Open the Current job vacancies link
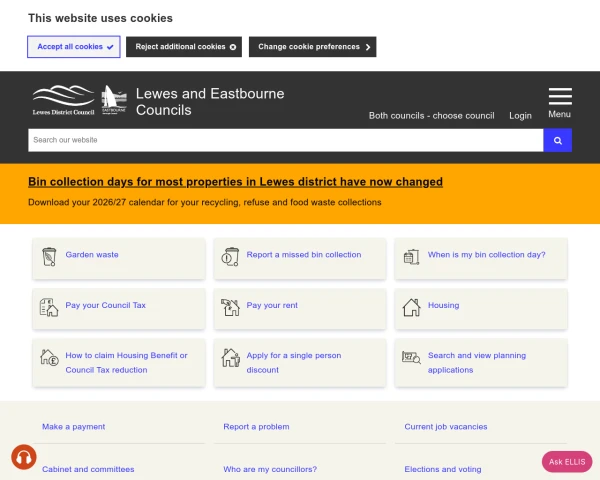The image size is (600, 480). tap(446, 427)
